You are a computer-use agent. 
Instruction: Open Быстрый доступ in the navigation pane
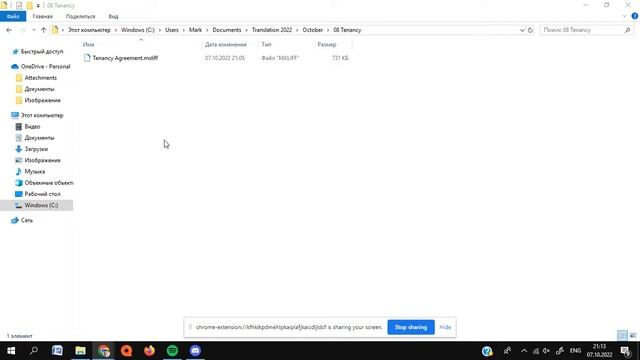pyautogui.click(x=42, y=51)
